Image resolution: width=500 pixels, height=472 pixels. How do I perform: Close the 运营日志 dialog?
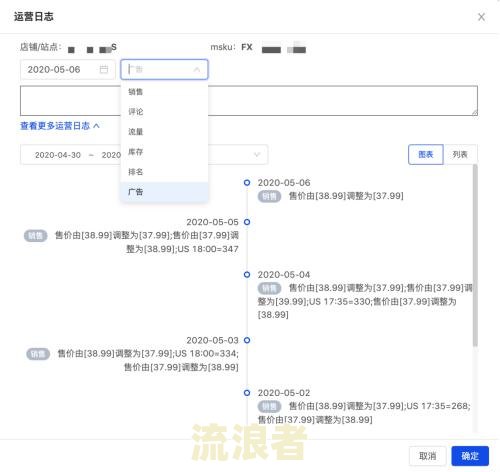tap(481, 17)
